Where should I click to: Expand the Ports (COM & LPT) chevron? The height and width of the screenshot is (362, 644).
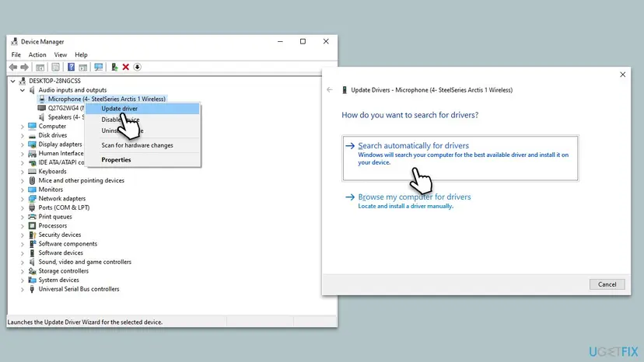[x=23, y=207]
